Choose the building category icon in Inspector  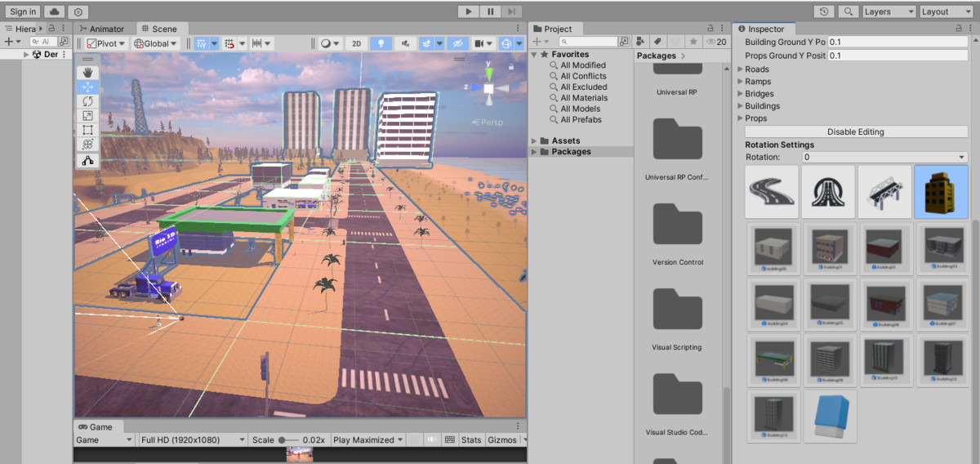click(941, 192)
